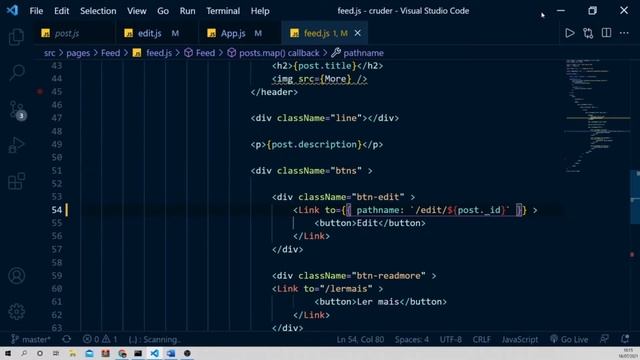Viewport: 640px width, 360px height.
Task: Click the VS Code logo icon
Action: [12, 11]
